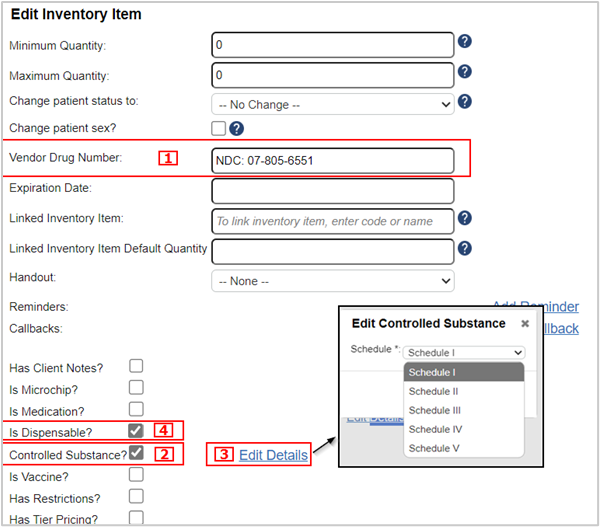Click the Vendor Drug Number field
This screenshot has width=600, height=527.
click(333, 160)
